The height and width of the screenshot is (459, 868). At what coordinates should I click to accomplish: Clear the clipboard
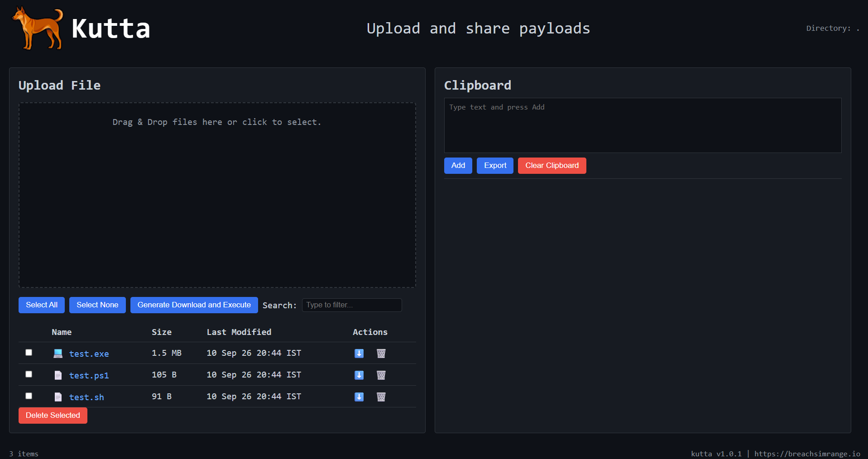[552, 166]
